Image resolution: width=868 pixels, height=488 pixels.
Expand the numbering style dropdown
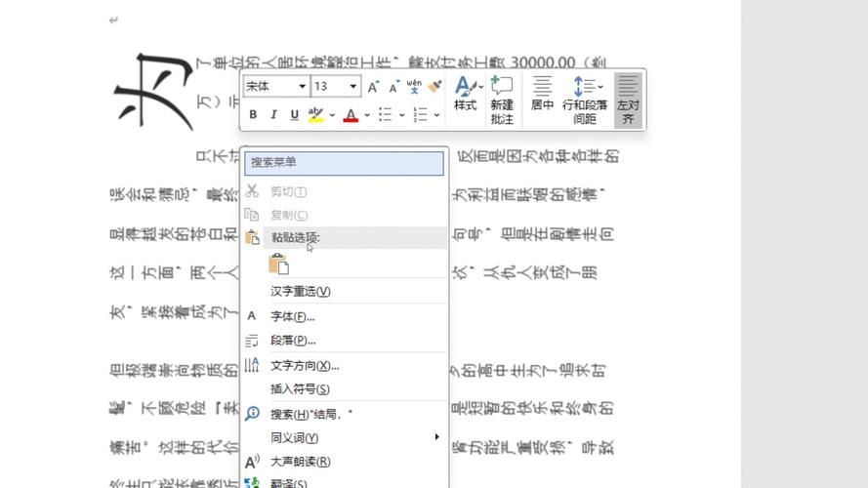click(436, 115)
